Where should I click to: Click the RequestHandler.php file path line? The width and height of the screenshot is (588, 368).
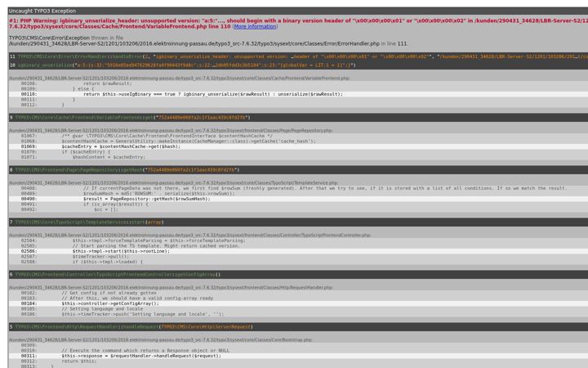tap(171, 288)
